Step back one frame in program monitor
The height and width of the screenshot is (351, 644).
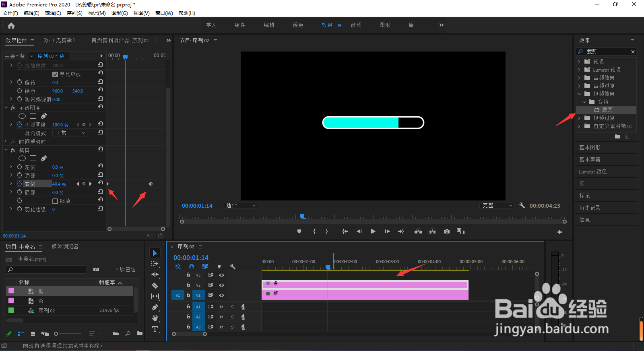tap(359, 231)
